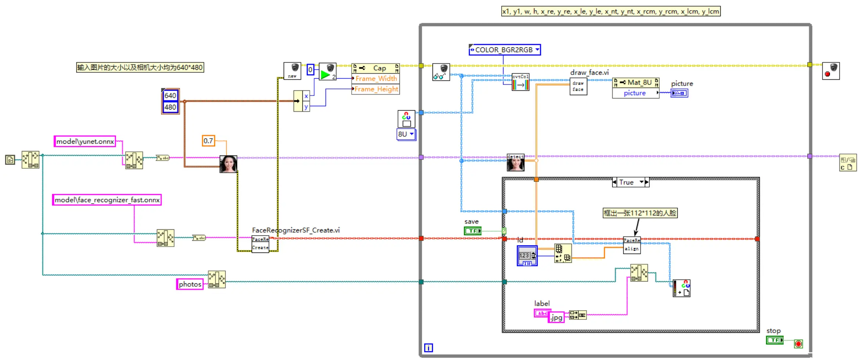The image size is (868, 362).
Task: Click the build path node next to photos
Action: 217,280
